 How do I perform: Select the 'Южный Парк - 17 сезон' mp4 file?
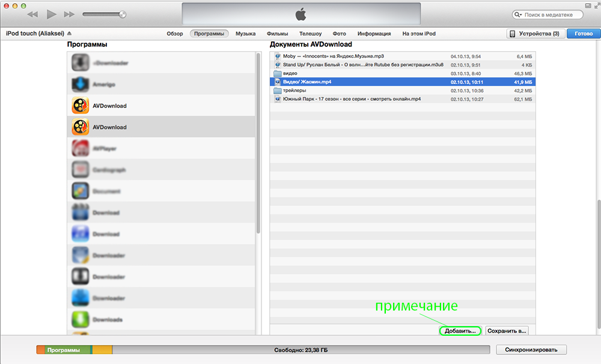point(403,99)
